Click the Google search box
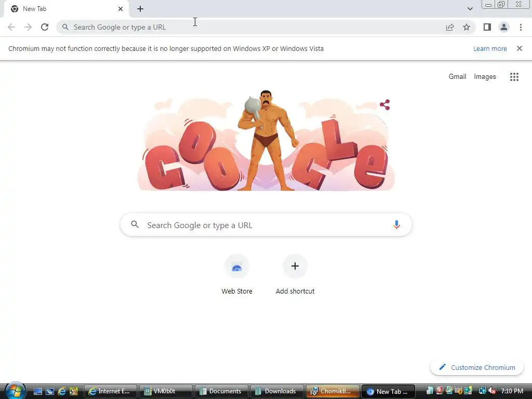The width and height of the screenshot is (532, 399). tap(266, 225)
